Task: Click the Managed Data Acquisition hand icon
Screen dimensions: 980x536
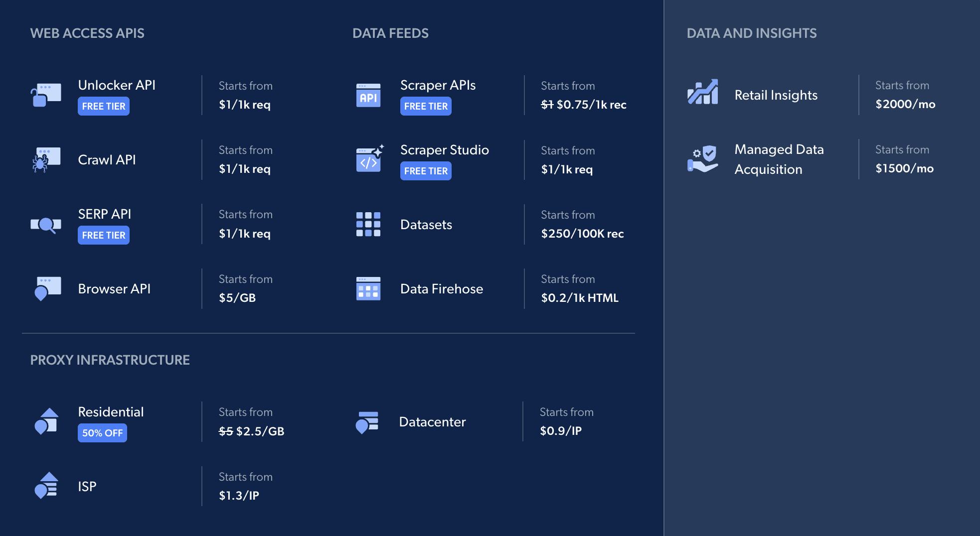Action: tap(703, 159)
